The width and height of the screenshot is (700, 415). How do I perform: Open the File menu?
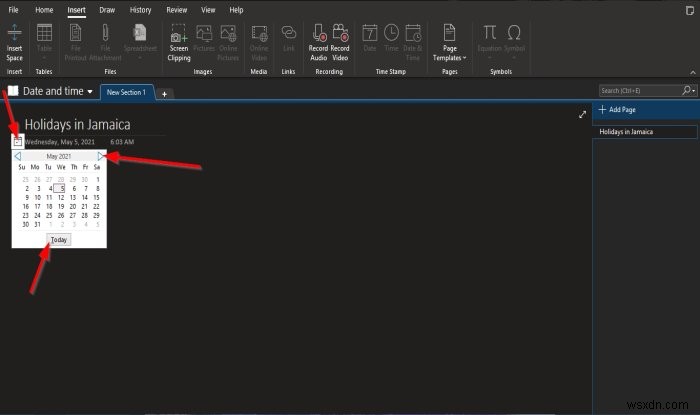pos(13,10)
